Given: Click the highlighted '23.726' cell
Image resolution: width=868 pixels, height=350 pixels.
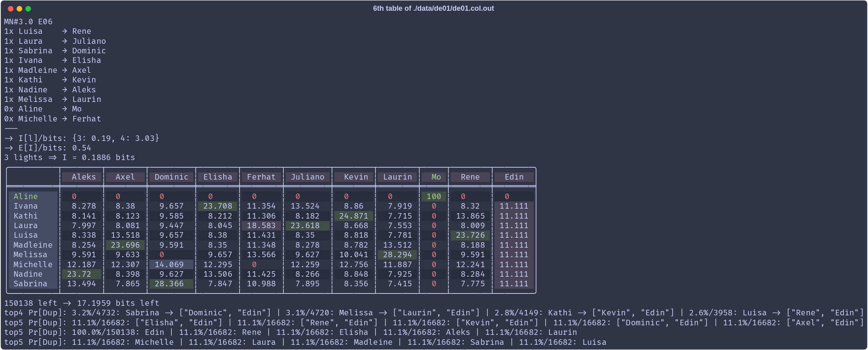Looking at the screenshot, I should 470,235.
